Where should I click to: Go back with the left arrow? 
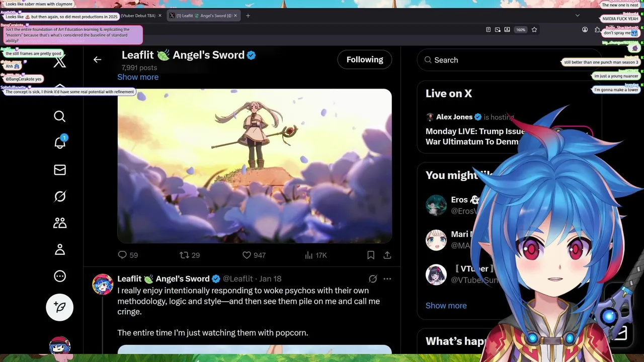(97, 59)
